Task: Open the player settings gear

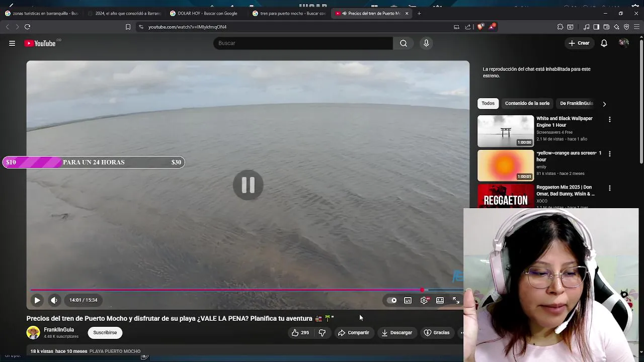Action: coord(424,300)
